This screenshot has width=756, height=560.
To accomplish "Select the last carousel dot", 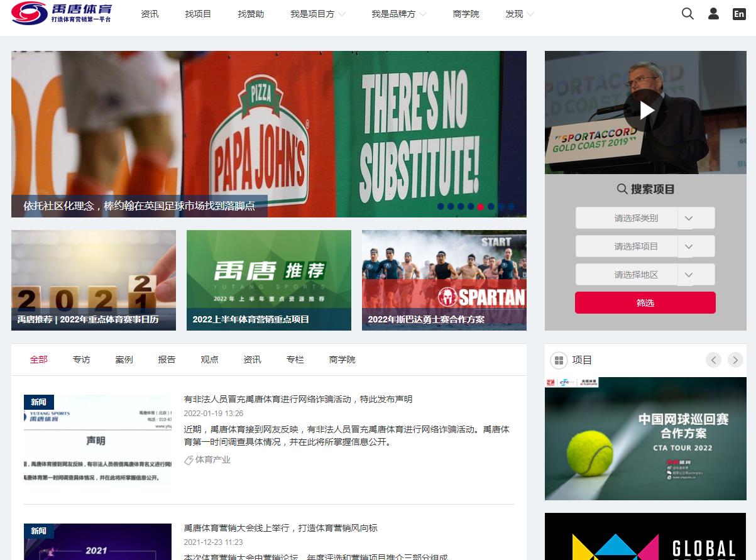I will [511, 206].
